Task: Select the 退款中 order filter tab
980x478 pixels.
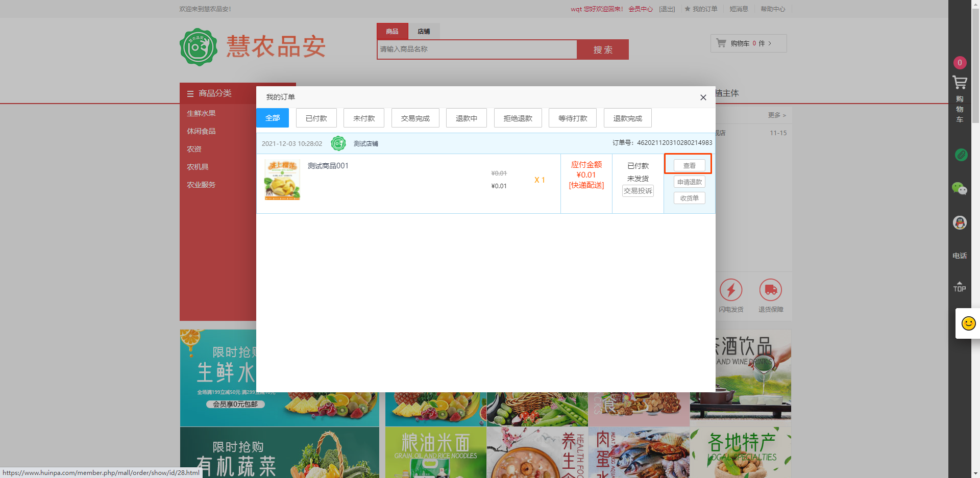Action: pyautogui.click(x=466, y=118)
